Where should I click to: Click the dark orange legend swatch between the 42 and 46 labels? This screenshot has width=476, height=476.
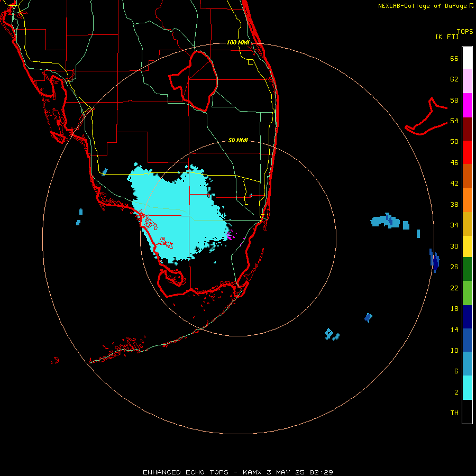467,176
